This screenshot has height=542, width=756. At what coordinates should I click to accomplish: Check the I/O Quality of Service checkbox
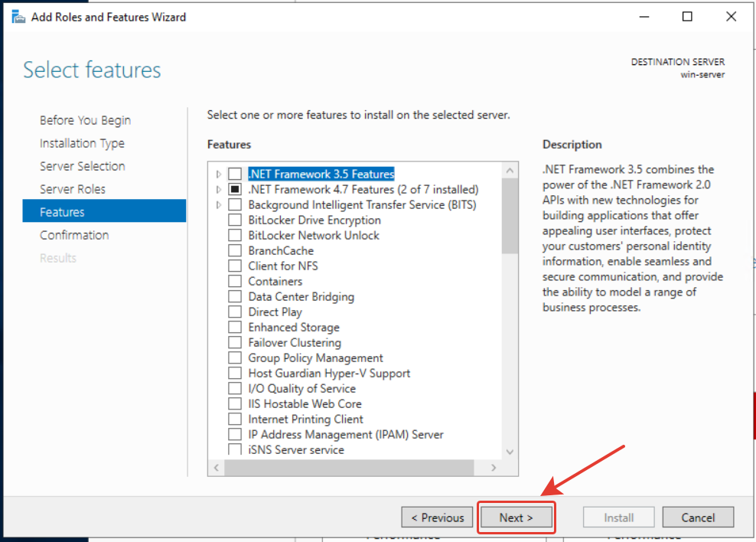tap(235, 389)
